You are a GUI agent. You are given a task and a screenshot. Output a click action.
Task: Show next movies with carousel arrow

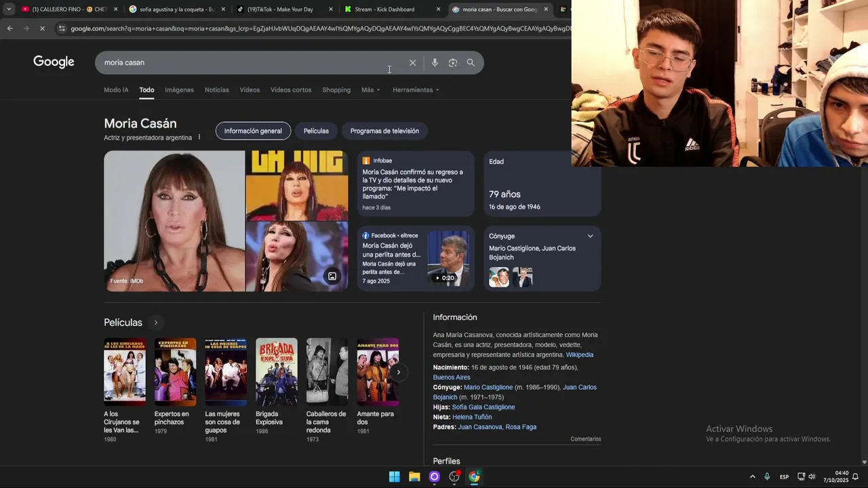click(399, 372)
